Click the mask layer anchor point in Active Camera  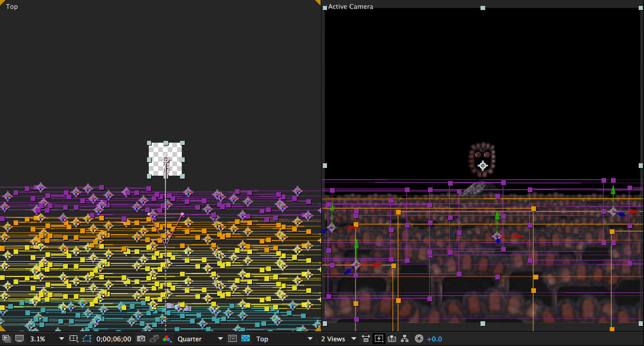click(483, 166)
